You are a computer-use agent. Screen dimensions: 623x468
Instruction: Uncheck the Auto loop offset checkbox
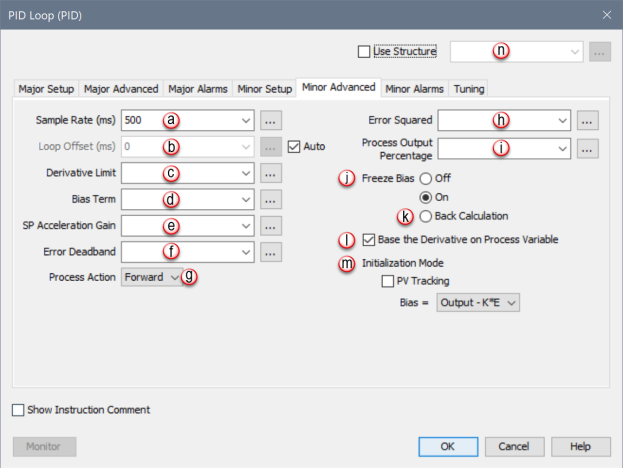click(x=294, y=146)
